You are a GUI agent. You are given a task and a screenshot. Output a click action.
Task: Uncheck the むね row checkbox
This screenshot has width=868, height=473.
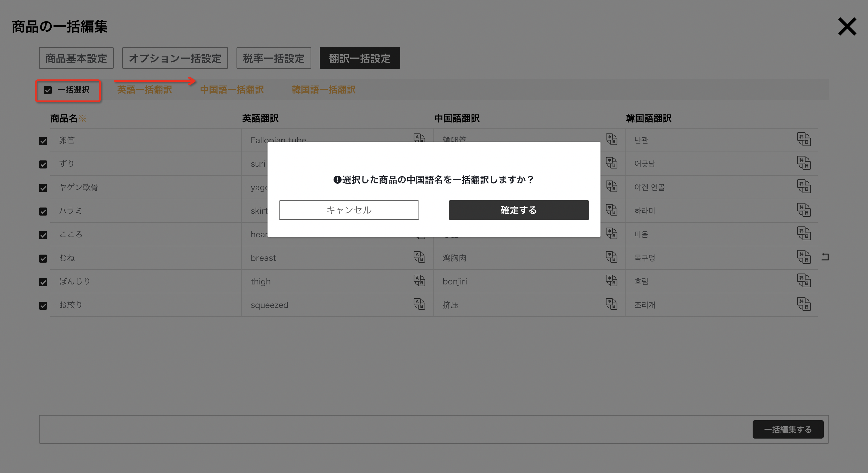tap(43, 259)
